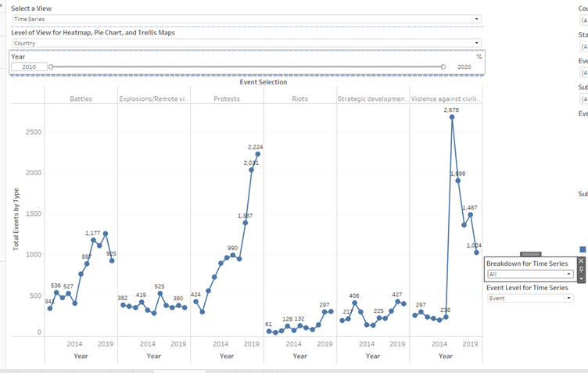Click the 2010 start year field
588x373 pixels.
tap(29, 67)
